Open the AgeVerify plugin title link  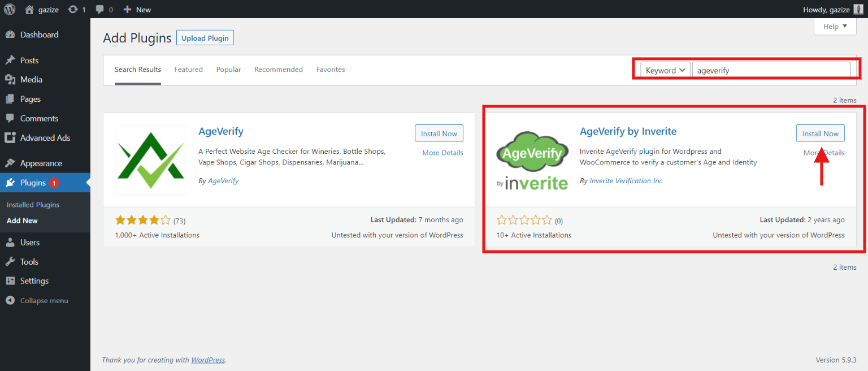tap(221, 131)
